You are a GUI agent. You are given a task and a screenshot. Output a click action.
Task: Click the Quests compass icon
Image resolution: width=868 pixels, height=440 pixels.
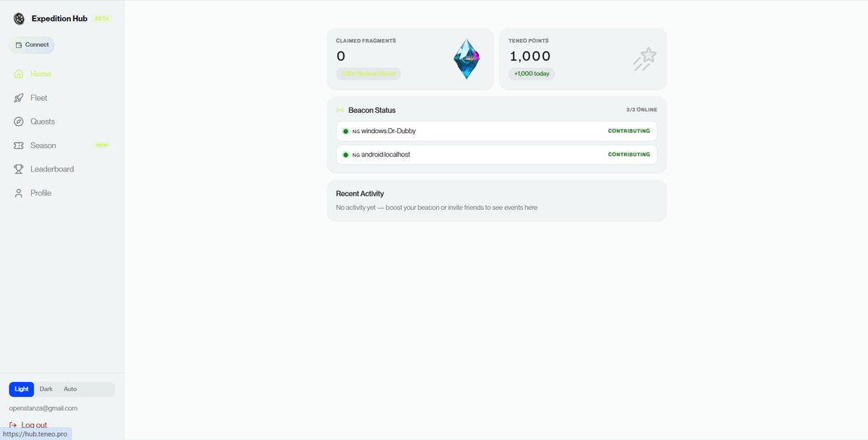pos(19,122)
